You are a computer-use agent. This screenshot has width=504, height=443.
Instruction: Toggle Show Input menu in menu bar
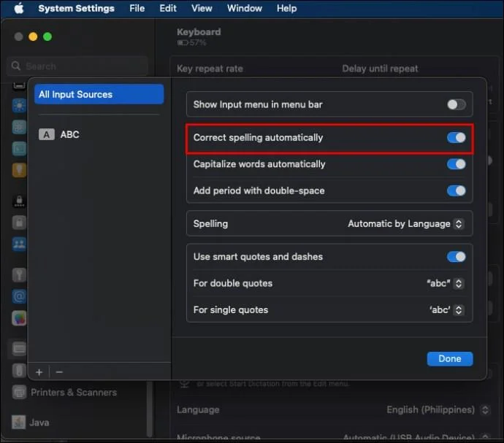[456, 104]
